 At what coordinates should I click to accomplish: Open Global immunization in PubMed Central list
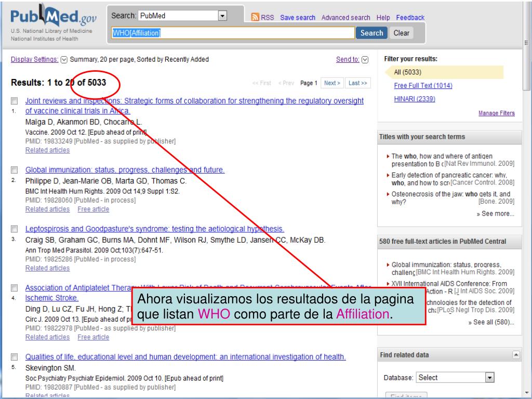coord(446,269)
